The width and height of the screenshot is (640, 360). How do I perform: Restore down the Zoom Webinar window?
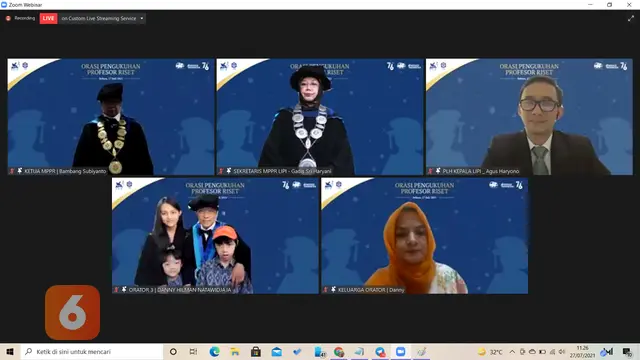click(609, 4)
